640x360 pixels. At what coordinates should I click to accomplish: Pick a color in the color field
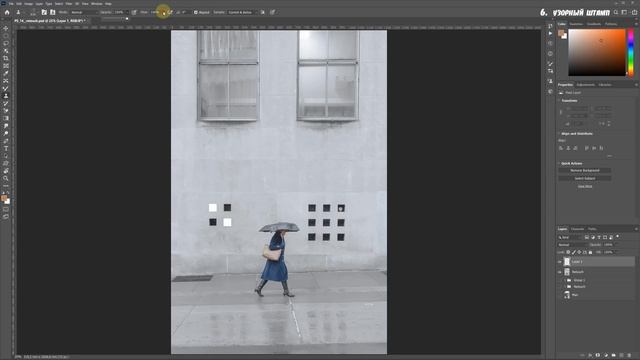coord(597,52)
